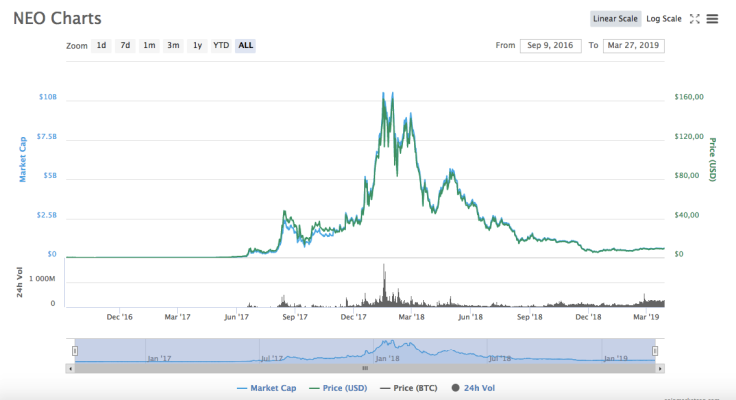Toggle 24h Vol series in legend
Viewport: 736px width, 400px height.
point(473,388)
